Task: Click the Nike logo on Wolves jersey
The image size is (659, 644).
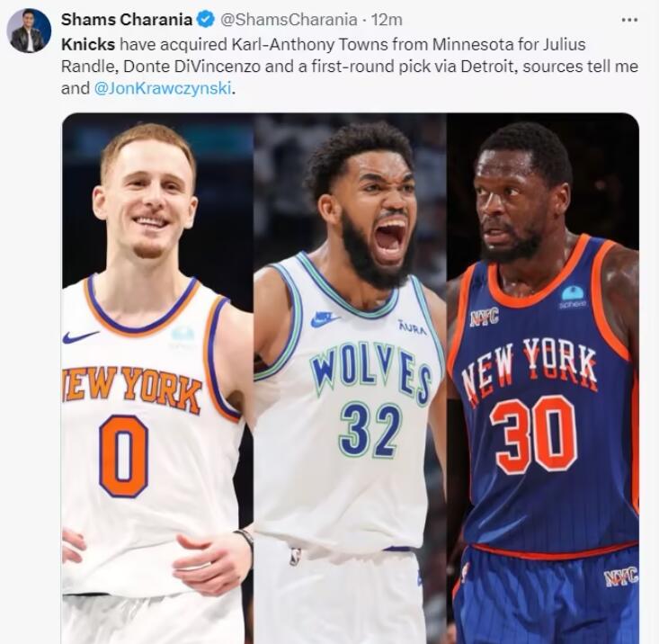Action: 325,319
